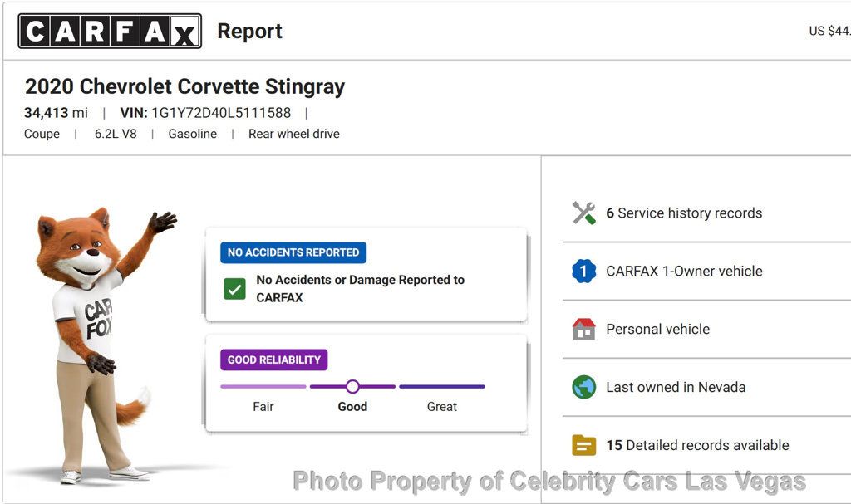Click the globe last owned icon
The height and width of the screenshot is (504, 851).
[584, 388]
